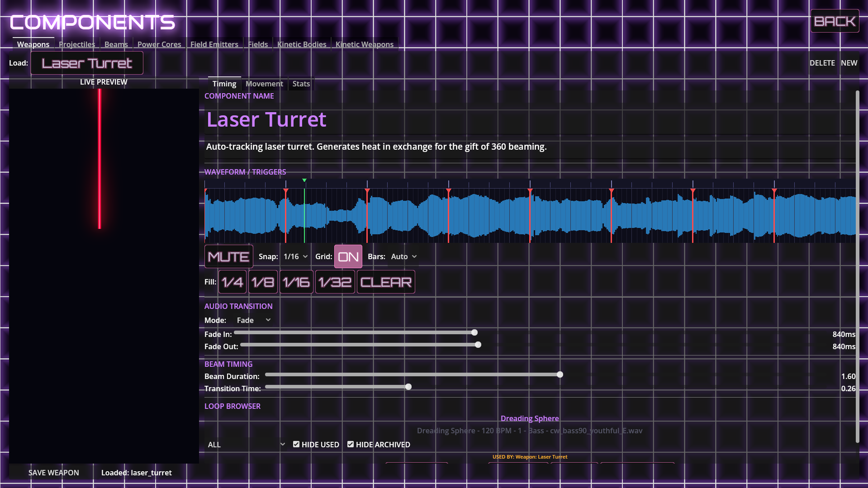Viewport: 868px width, 488px height.
Task: Save the weapon
Action: pyautogui.click(x=54, y=473)
